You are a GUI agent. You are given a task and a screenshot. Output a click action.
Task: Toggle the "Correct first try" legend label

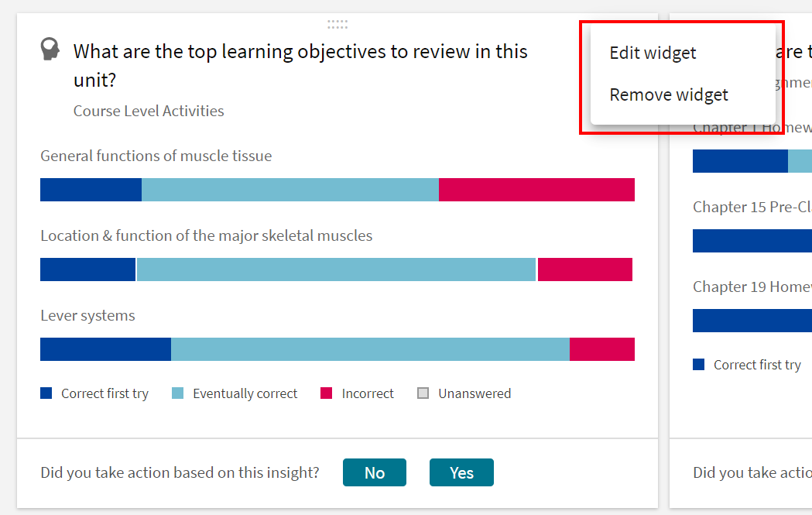(x=104, y=393)
